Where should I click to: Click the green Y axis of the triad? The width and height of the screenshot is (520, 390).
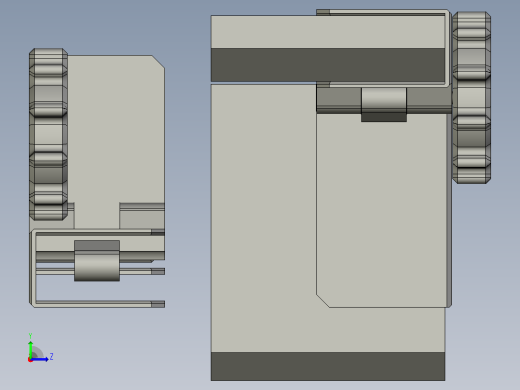pyautogui.click(x=31, y=349)
